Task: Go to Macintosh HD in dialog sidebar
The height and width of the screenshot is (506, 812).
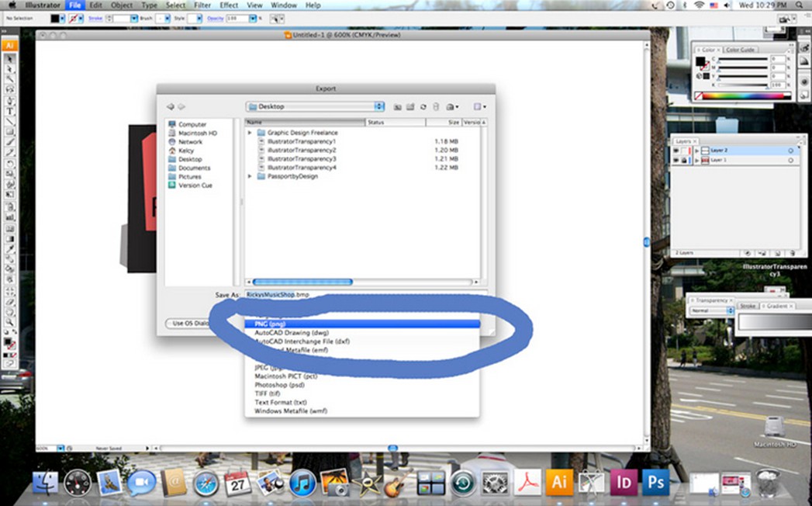Action: (x=197, y=133)
